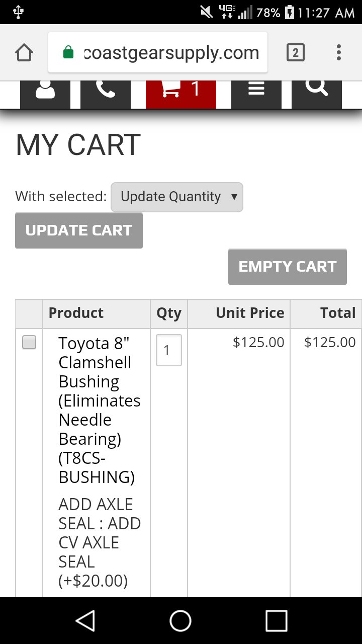Open the red shopping cart icon
This screenshot has height=644, width=362.
(x=181, y=94)
